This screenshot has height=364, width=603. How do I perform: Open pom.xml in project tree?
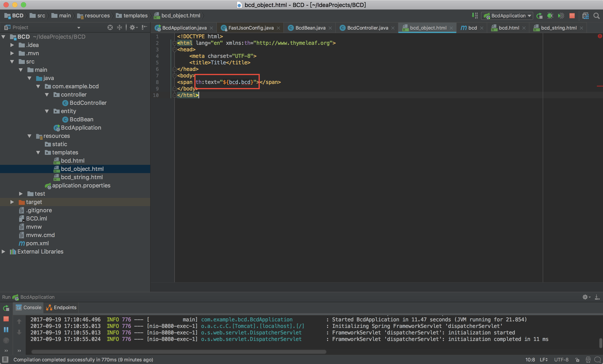(37, 243)
